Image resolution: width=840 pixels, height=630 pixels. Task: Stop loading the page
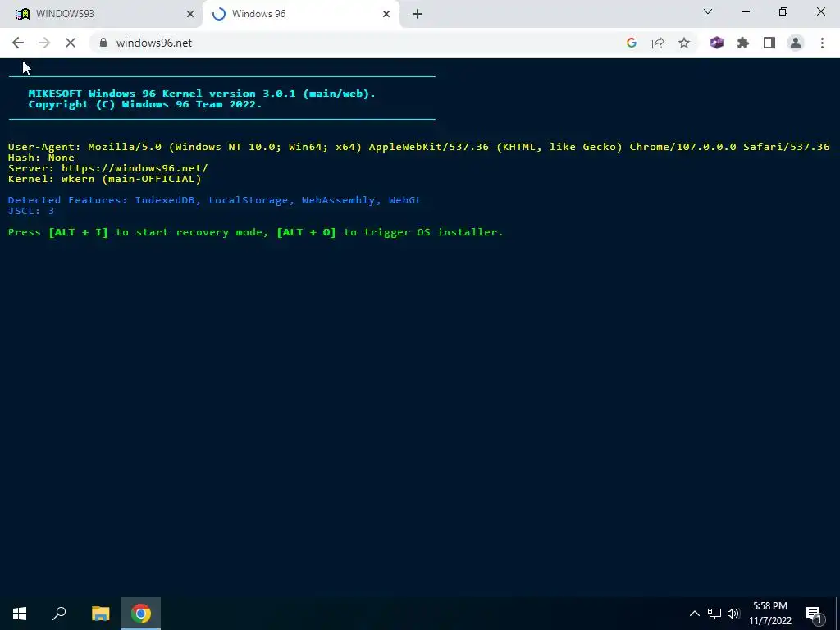(x=71, y=43)
